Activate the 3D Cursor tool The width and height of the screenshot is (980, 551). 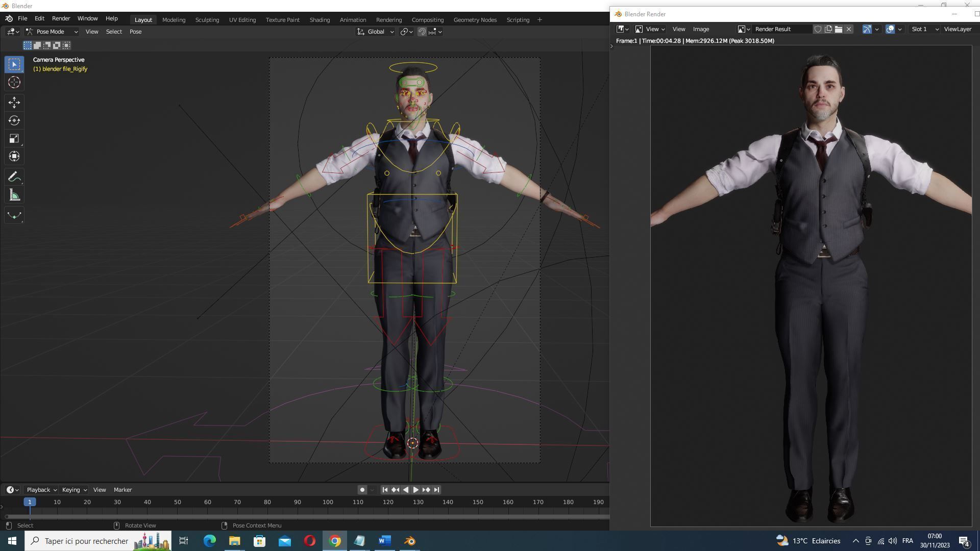[x=14, y=82]
